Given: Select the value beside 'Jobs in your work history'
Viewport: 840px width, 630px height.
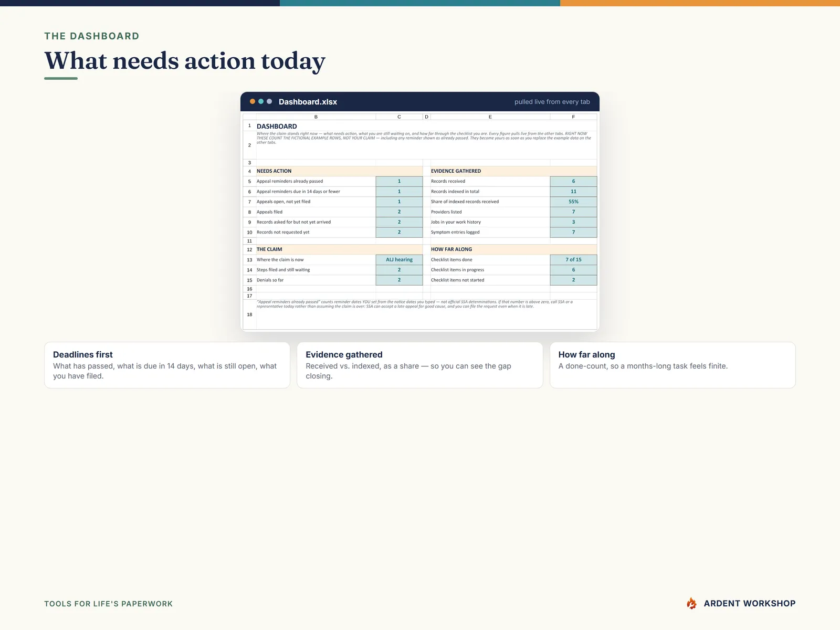Looking at the screenshot, I should click(x=573, y=222).
